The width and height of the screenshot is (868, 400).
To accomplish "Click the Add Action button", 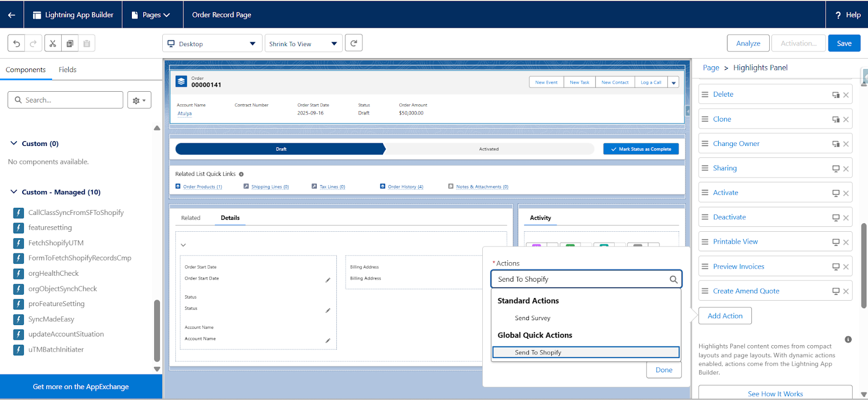I will pyautogui.click(x=725, y=316).
